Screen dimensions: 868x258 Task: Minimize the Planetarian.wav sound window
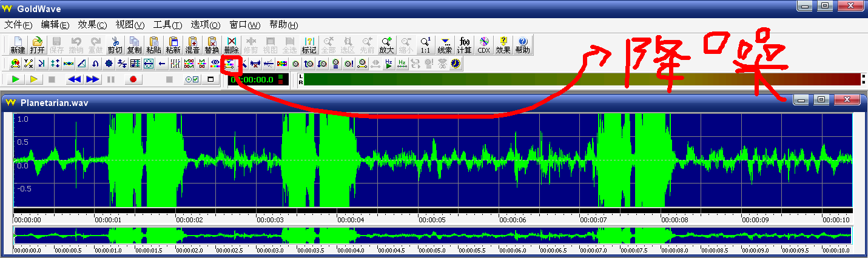[x=802, y=100]
